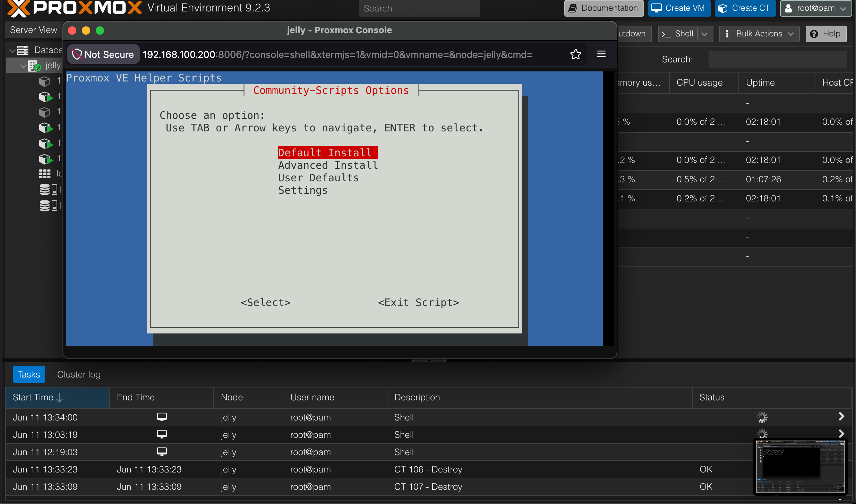Select Settings option in script menu

[303, 190]
